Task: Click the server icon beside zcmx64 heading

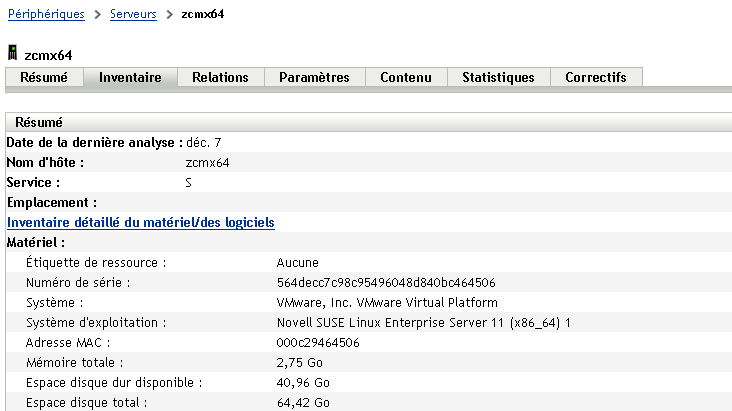Action: pos(12,53)
